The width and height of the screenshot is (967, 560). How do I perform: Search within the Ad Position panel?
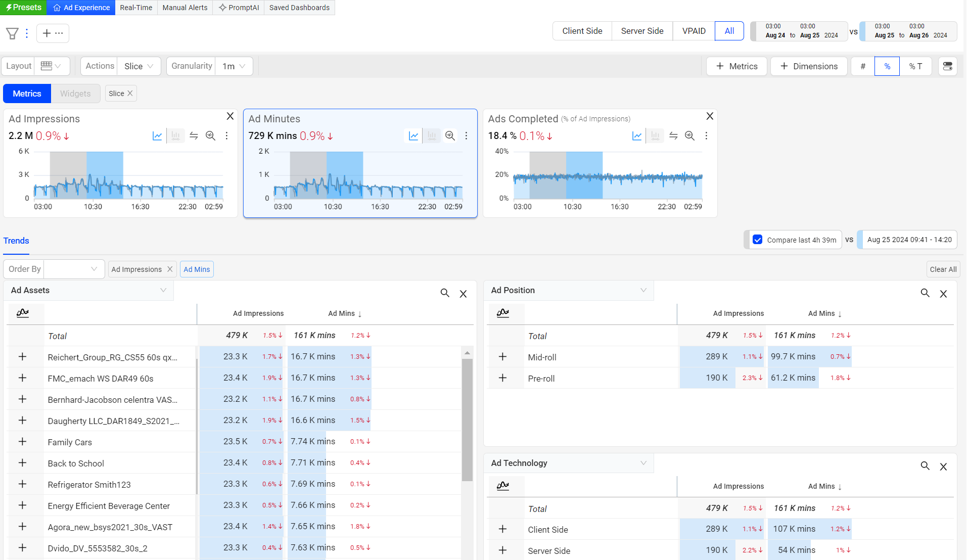(x=925, y=293)
